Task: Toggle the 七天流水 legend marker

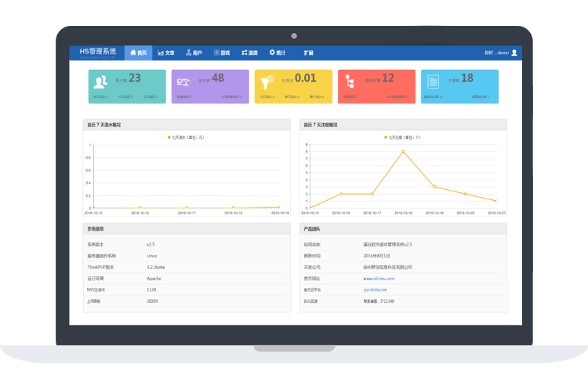Action: pos(170,137)
